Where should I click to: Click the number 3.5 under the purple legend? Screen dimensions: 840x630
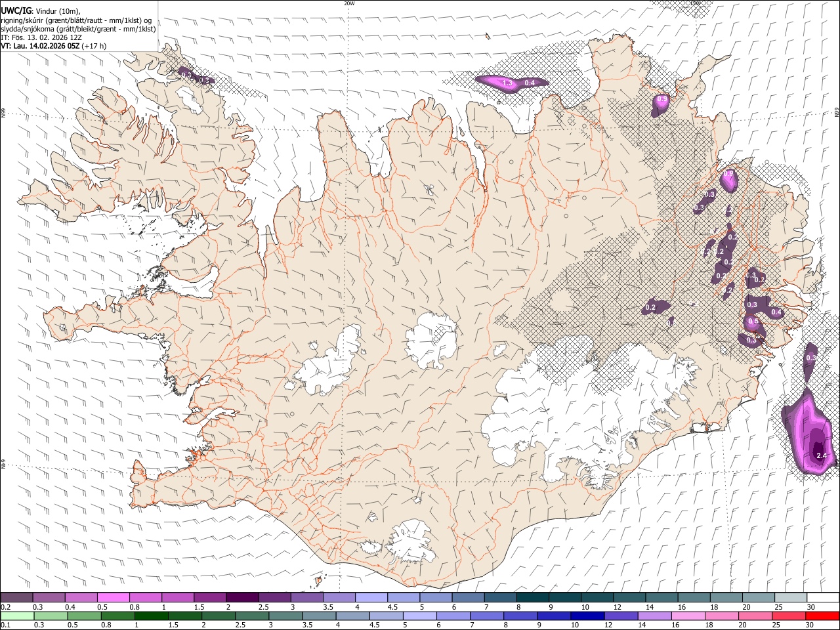(327, 607)
